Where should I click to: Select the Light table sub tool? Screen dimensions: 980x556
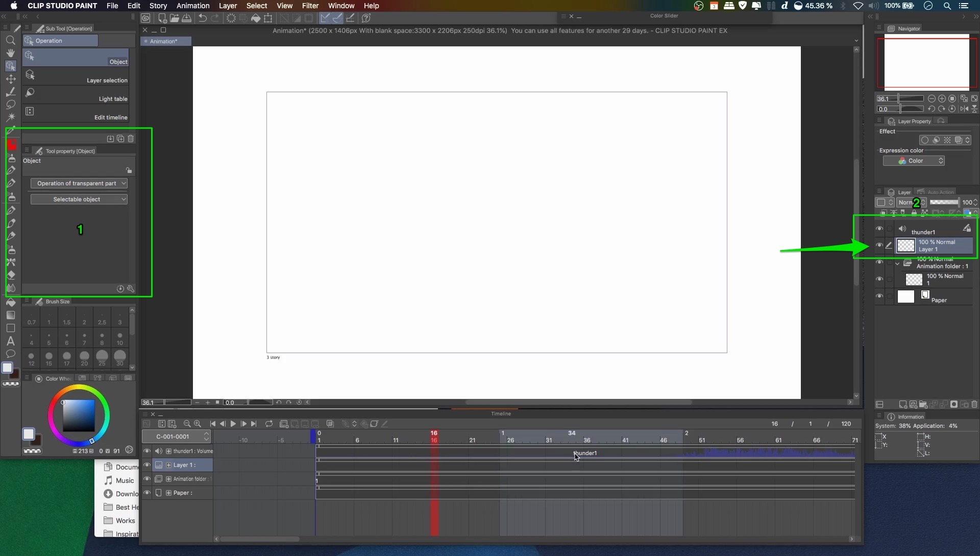pos(77,94)
